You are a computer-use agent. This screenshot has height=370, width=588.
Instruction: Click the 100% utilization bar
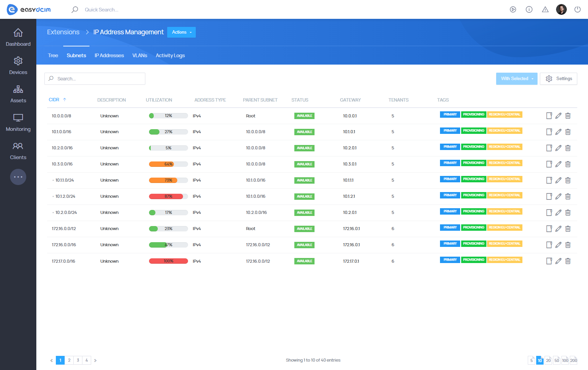point(168,261)
